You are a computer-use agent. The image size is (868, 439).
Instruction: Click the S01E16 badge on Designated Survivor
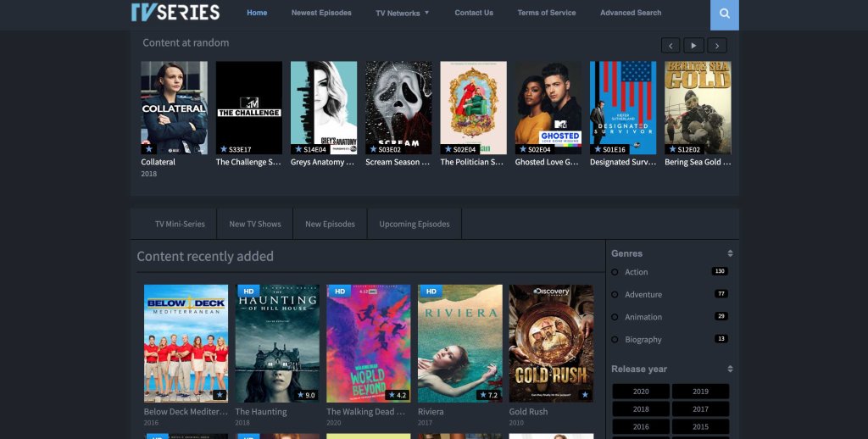tap(609, 149)
